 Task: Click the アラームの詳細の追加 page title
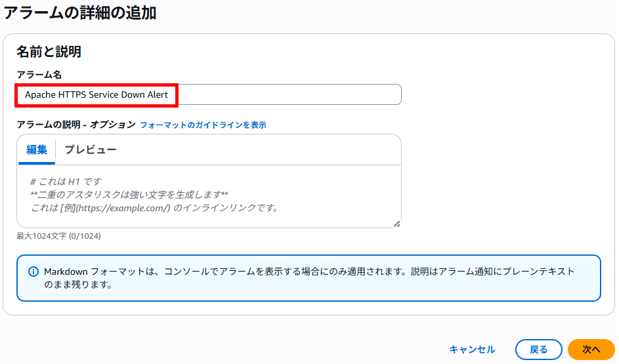80,12
